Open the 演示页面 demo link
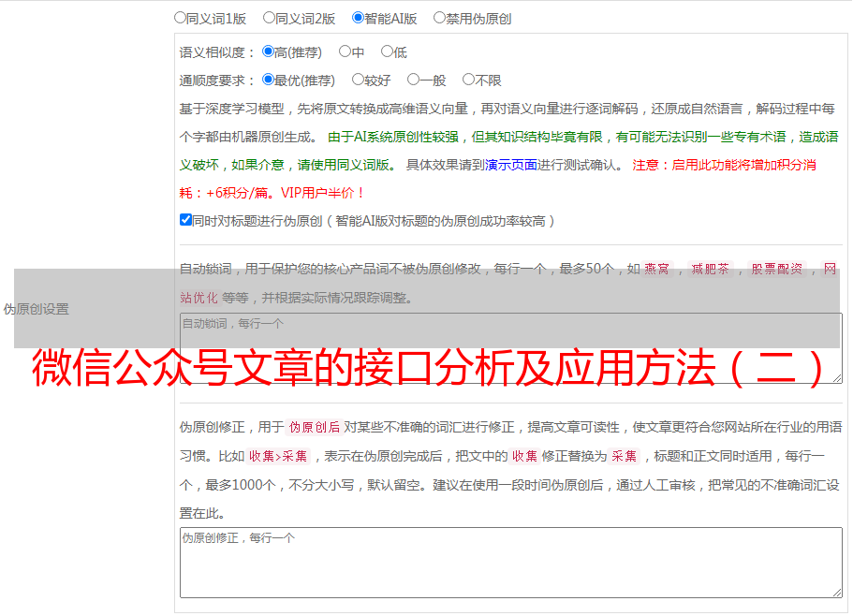The height and width of the screenshot is (616, 853). 511,165
